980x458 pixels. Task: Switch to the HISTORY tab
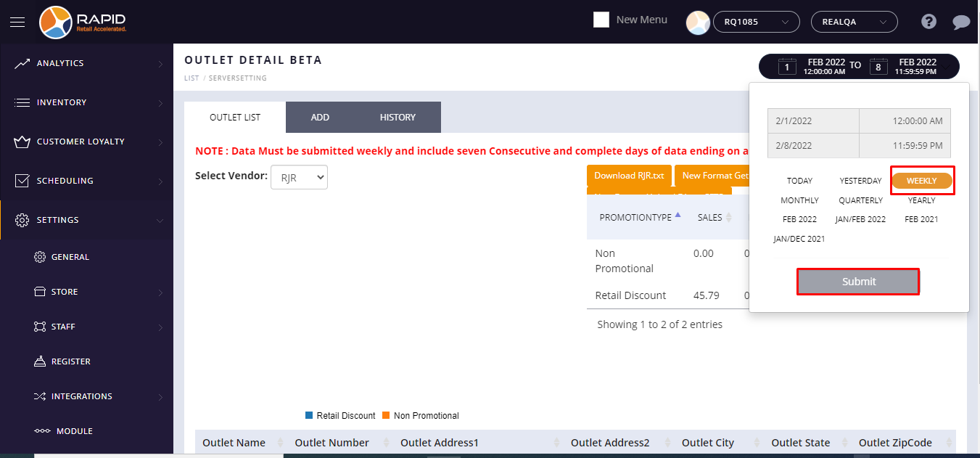click(x=398, y=118)
